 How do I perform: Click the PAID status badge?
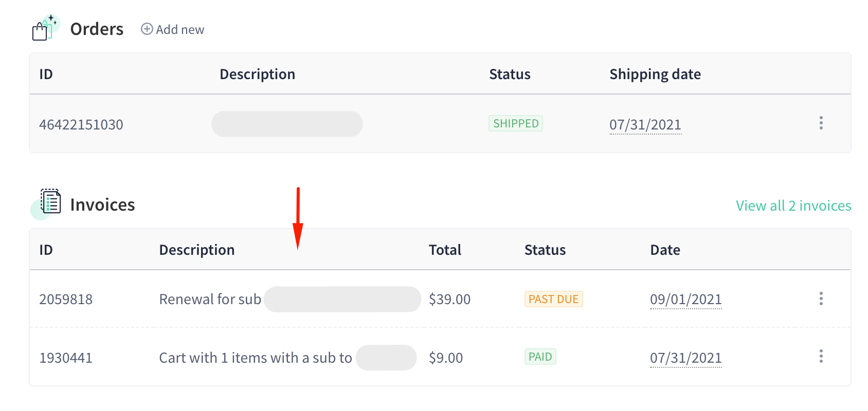tap(540, 357)
